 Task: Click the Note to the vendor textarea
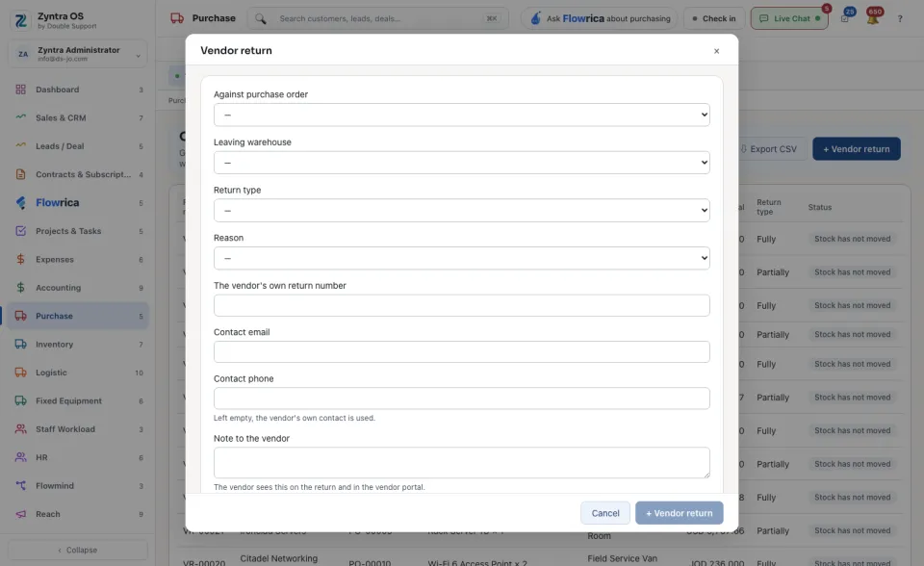click(x=461, y=463)
